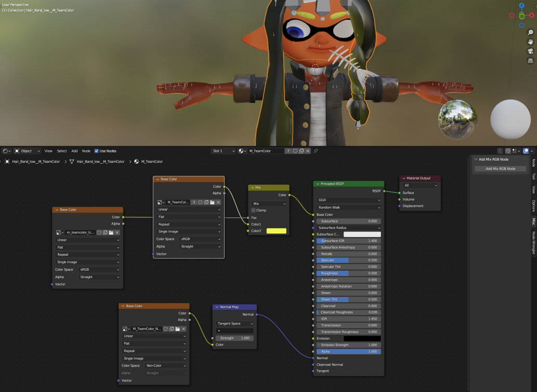Click the parent node tree arrow icon
The height and width of the screenshot is (392, 537).
500,151
